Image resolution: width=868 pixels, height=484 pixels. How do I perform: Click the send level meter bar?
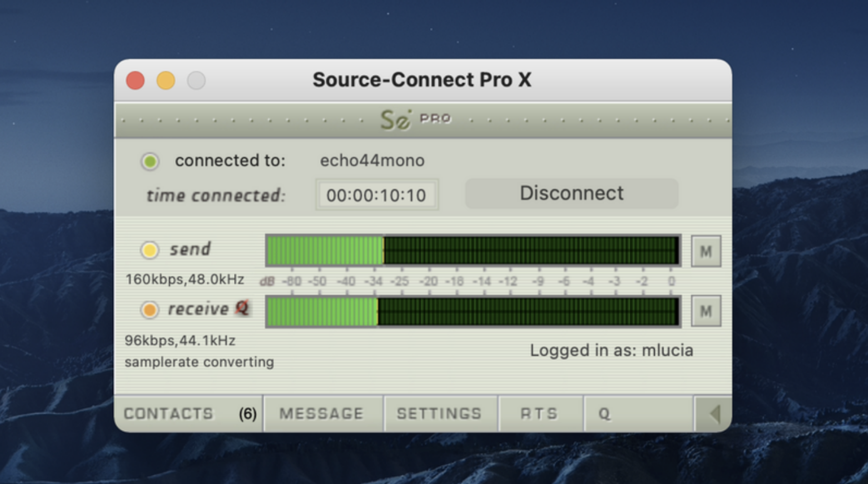473,250
